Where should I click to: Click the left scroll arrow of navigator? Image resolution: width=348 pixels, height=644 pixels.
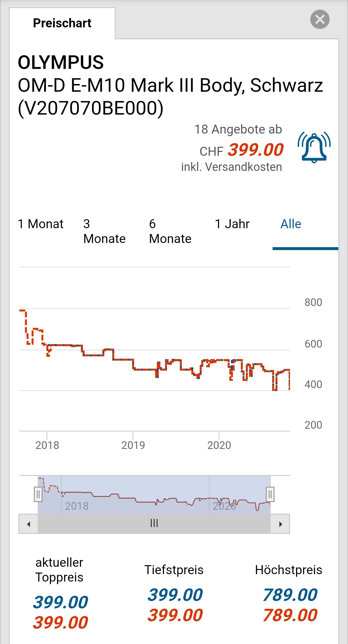point(29,524)
